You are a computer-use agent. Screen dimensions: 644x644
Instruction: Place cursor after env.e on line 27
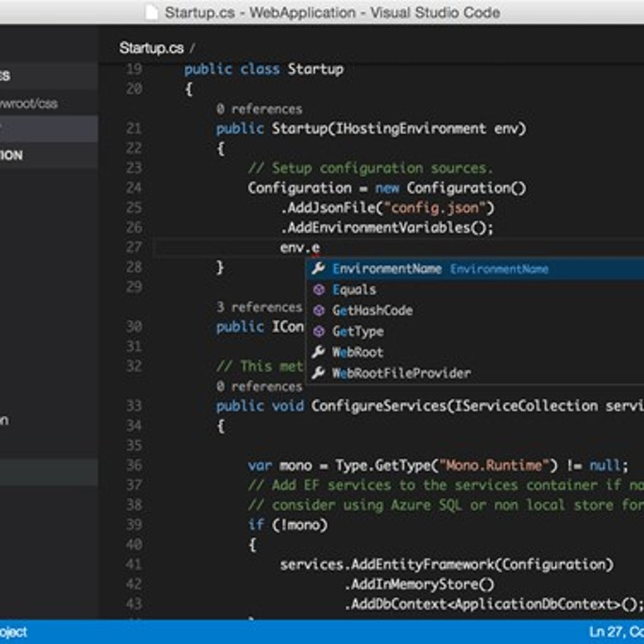320,247
